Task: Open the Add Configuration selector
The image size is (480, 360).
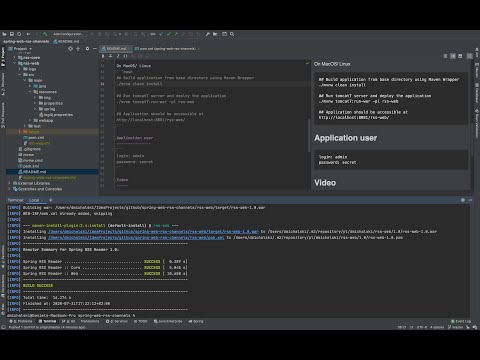Action: 68,34
